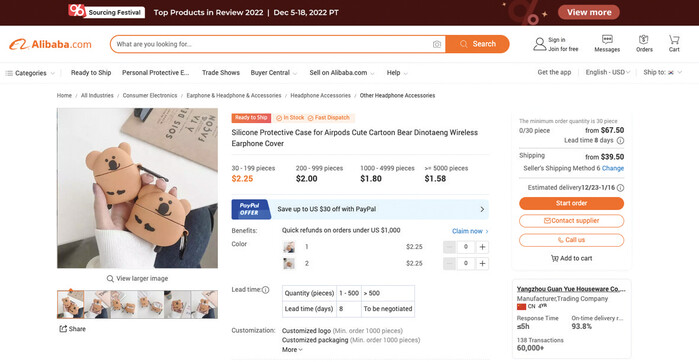
Task: Select color option 1 swatch
Action: click(x=289, y=247)
